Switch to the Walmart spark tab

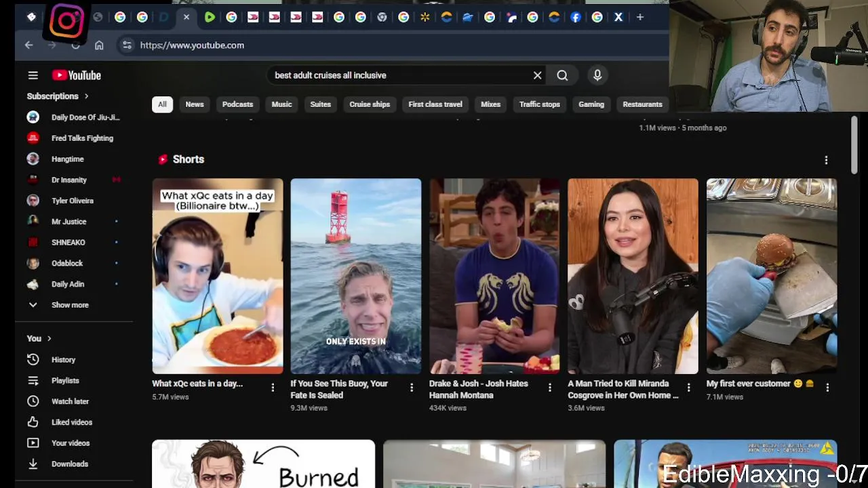[x=425, y=17]
